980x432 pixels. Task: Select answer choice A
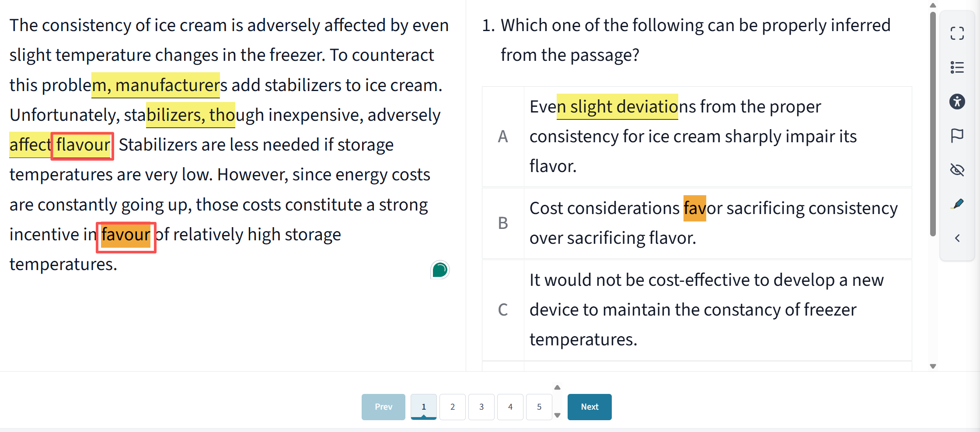[x=697, y=137]
